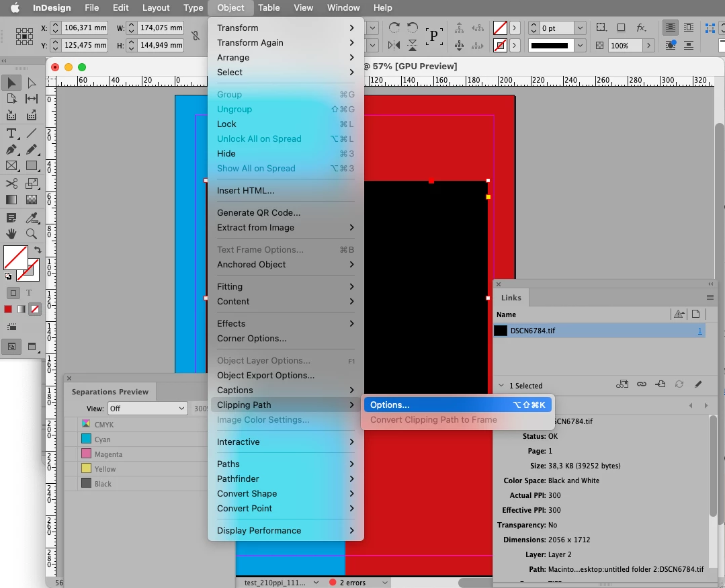
Task: Select the Scissors tool
Action: tap(11, 183)
